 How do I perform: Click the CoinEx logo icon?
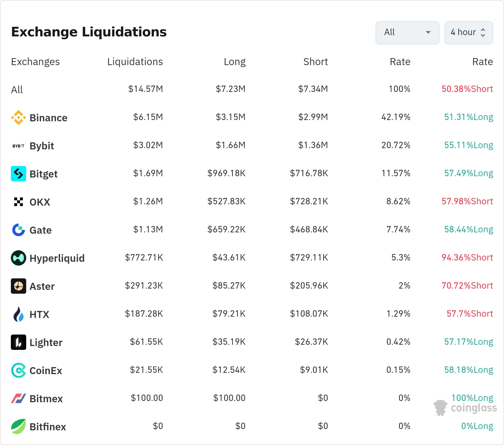coord(19,370)
